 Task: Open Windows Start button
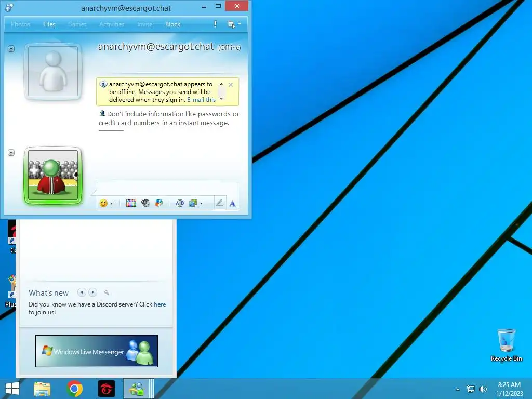coord(12,389)
